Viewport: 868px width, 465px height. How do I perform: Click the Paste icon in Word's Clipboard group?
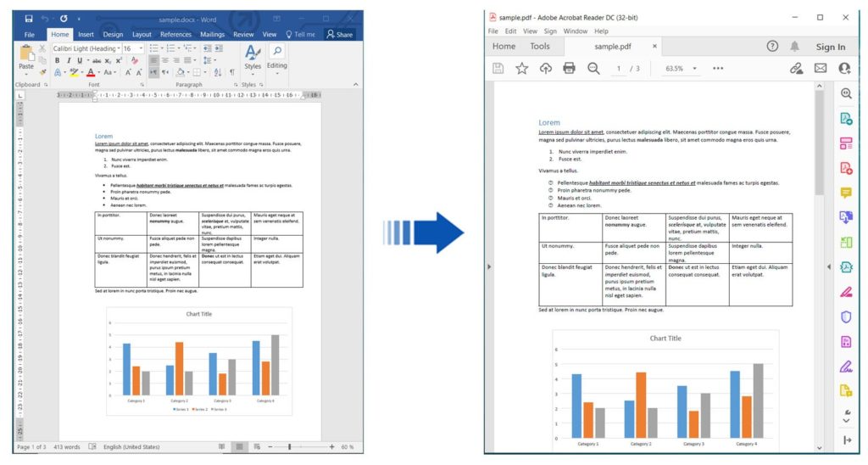(26, 56)
